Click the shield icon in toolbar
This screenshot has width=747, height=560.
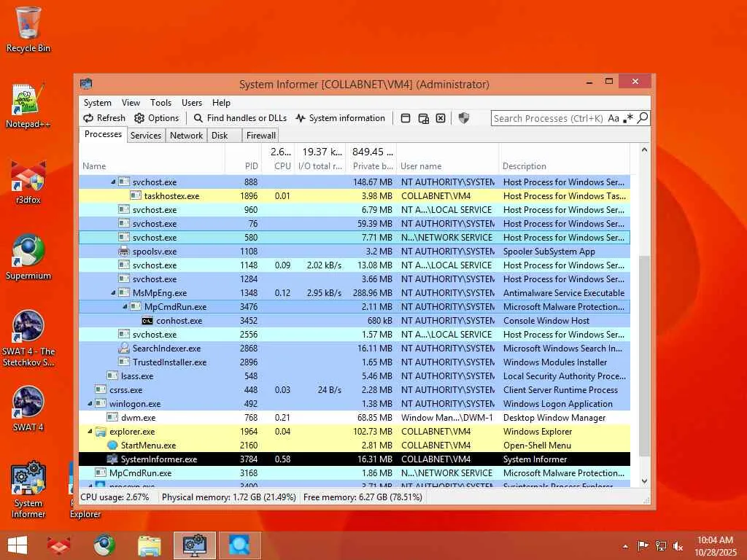tap(463, 118)
